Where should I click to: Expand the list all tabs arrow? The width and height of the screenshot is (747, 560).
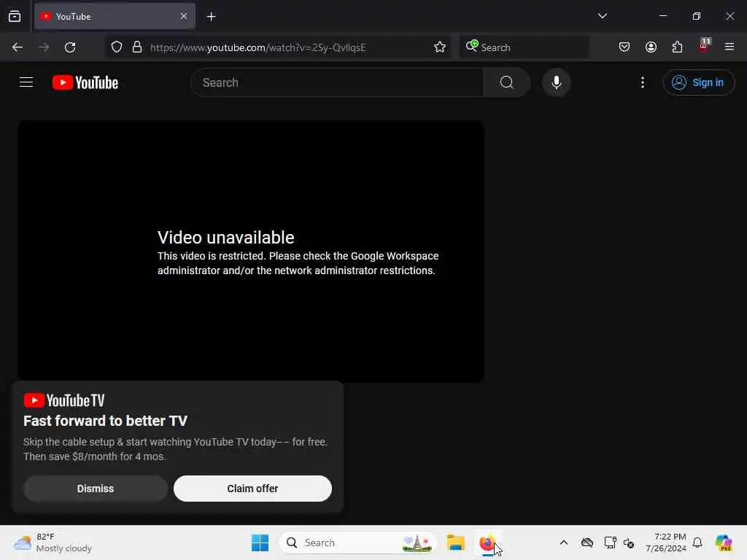click(x=602, y=16)
